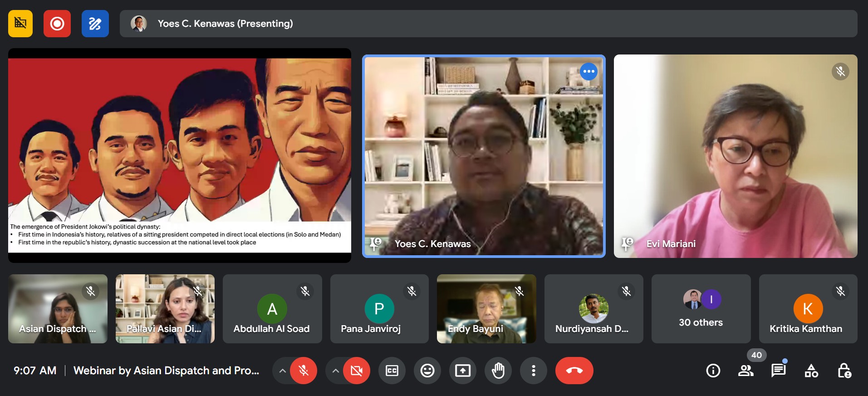The width and height of the screenshot is (868, 396).
Task: Select the Pallavi Asian Di... participant tile
Action: pos(165,308)
